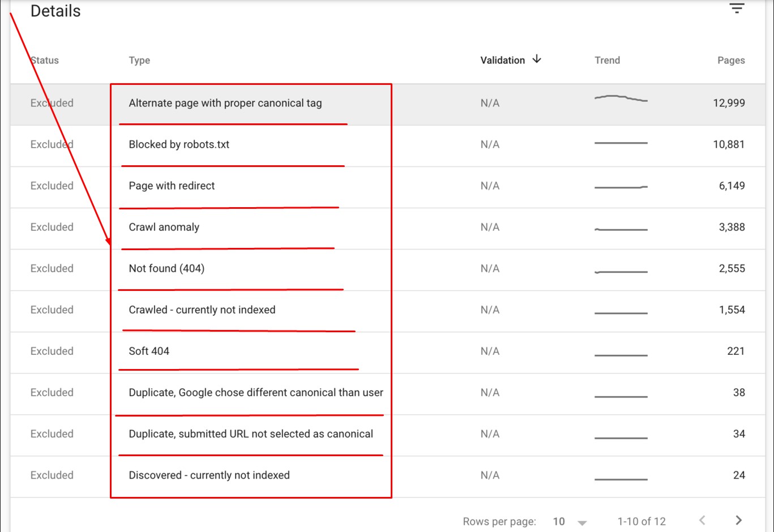Click the Type column header

(139, 61)
